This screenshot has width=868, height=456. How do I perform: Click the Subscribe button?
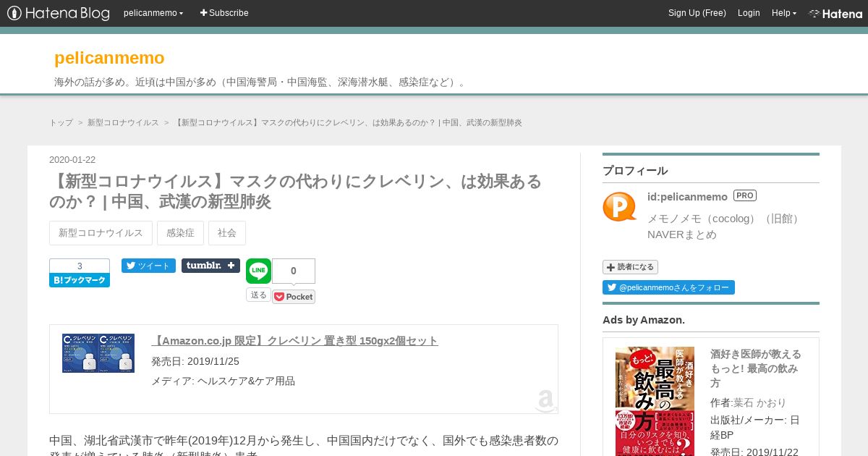pyautogui.click(x=224, y=13)
